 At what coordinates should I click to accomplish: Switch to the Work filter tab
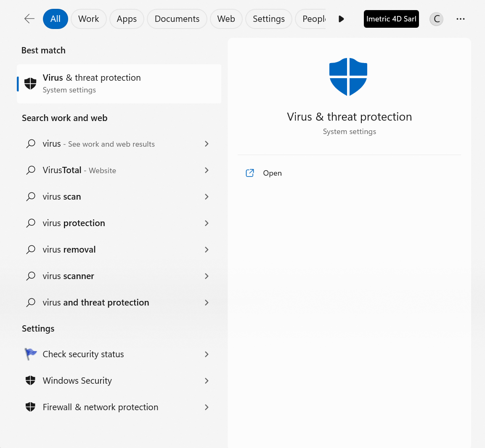tap(88, 19)
